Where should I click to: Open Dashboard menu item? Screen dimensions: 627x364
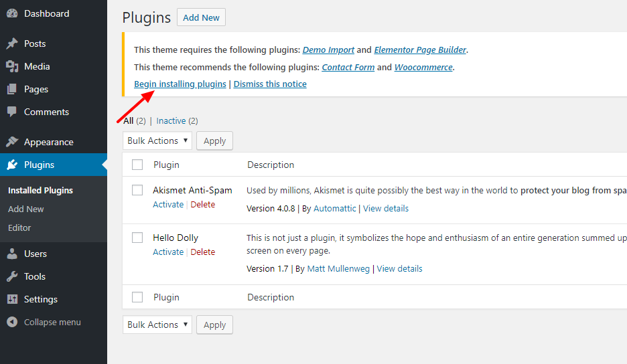pyautogui.click(x=54, y=13)
